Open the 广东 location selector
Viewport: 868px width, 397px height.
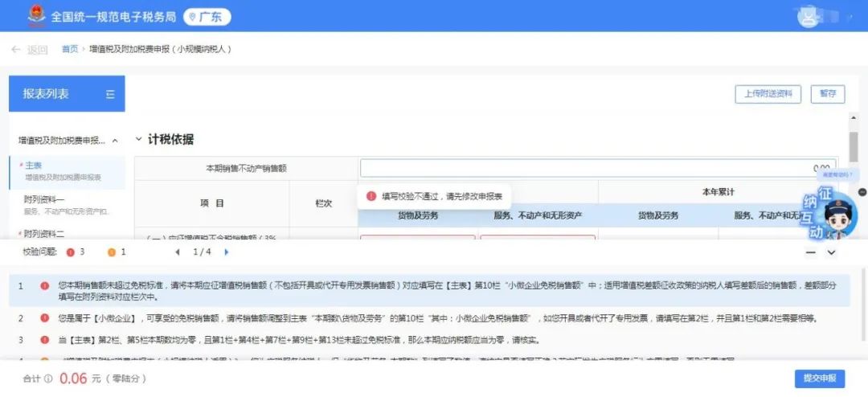point(207,17)
